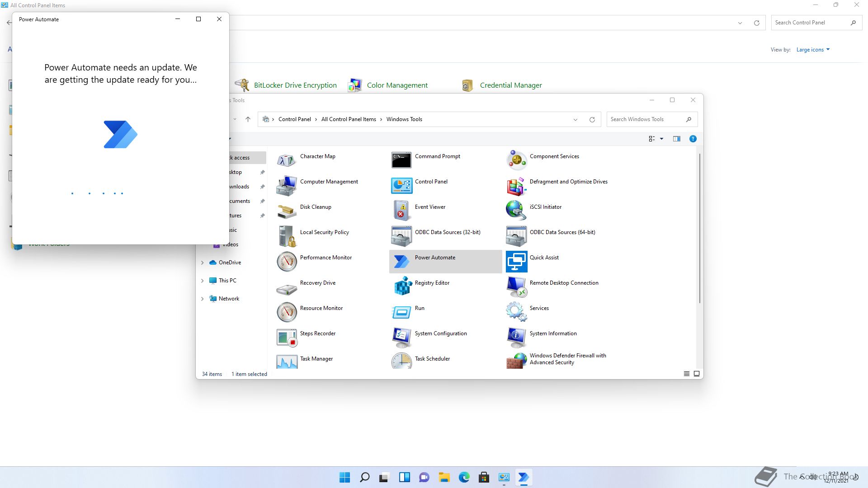Open Microsoft Store from the taskbar

click(484, 477)
